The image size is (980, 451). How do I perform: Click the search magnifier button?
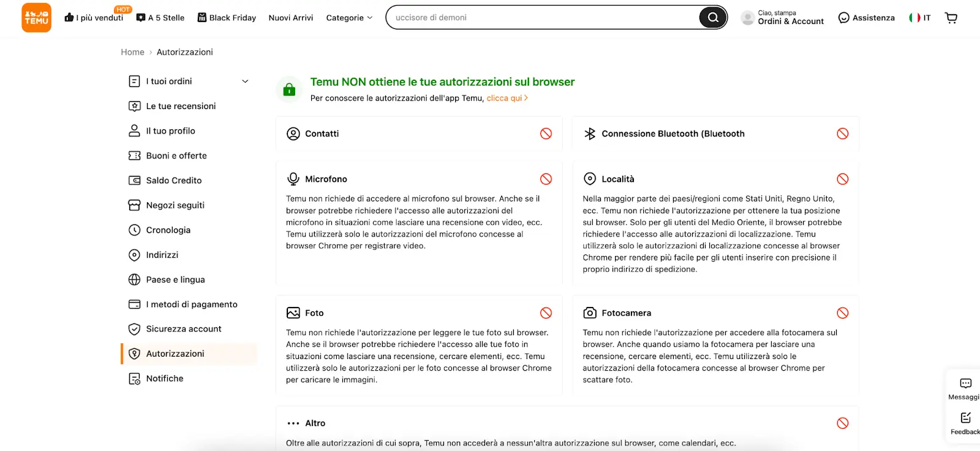[x=713, y=17]
